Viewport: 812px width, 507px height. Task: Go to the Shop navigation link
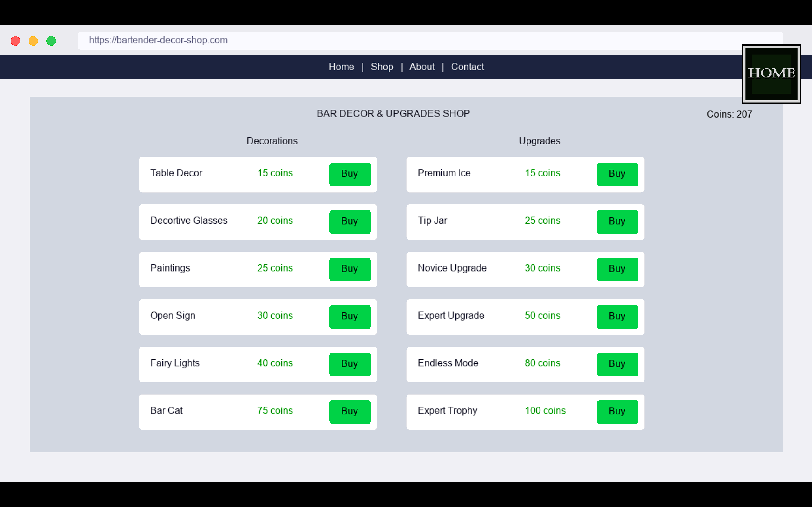(x=382, y=67)
